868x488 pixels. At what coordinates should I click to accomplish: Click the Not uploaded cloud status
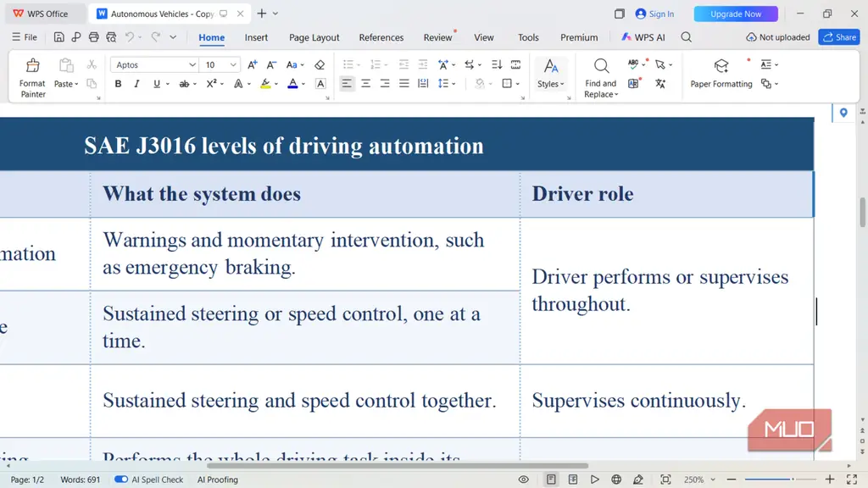click(778, 37)
